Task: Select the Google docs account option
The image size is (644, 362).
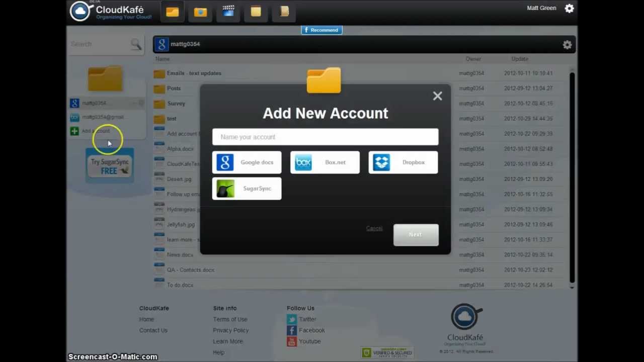Action: (x=247, y=162)
